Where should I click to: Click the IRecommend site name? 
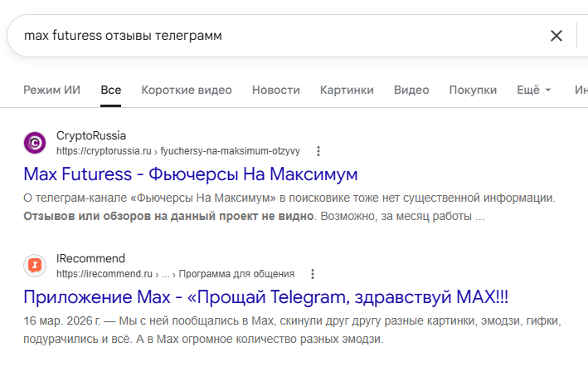coord(90,258)
